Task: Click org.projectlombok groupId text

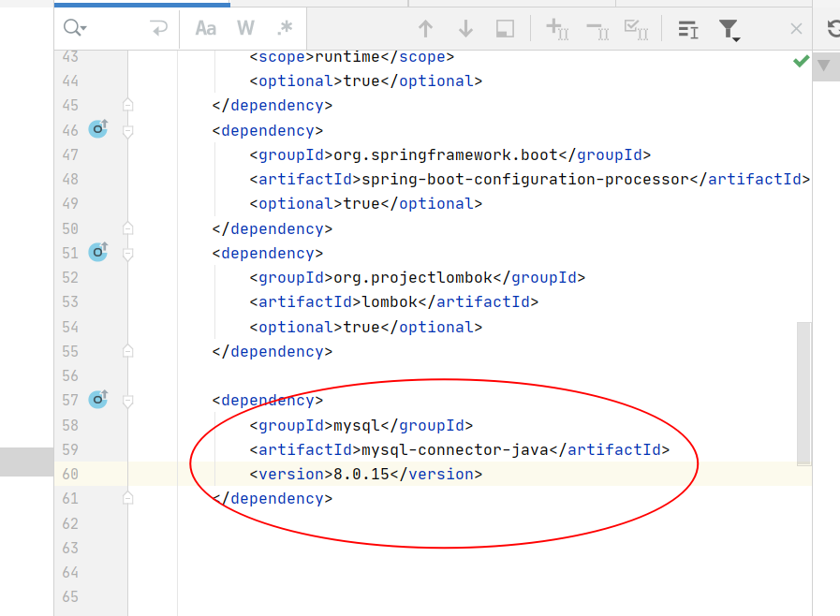Action: point(413,277)
